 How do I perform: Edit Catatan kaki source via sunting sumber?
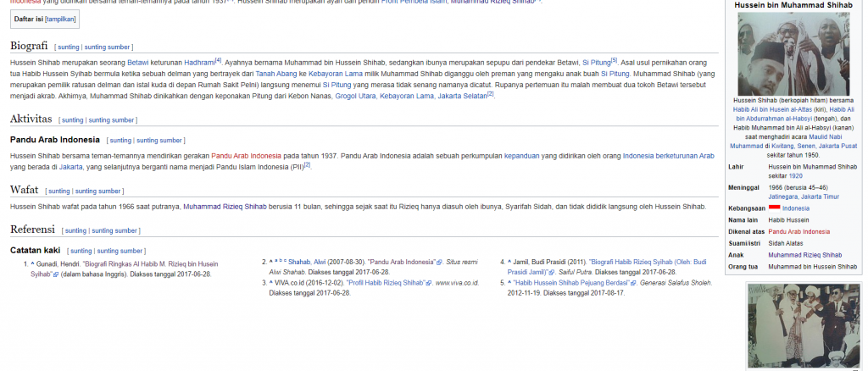pos(120,251)
